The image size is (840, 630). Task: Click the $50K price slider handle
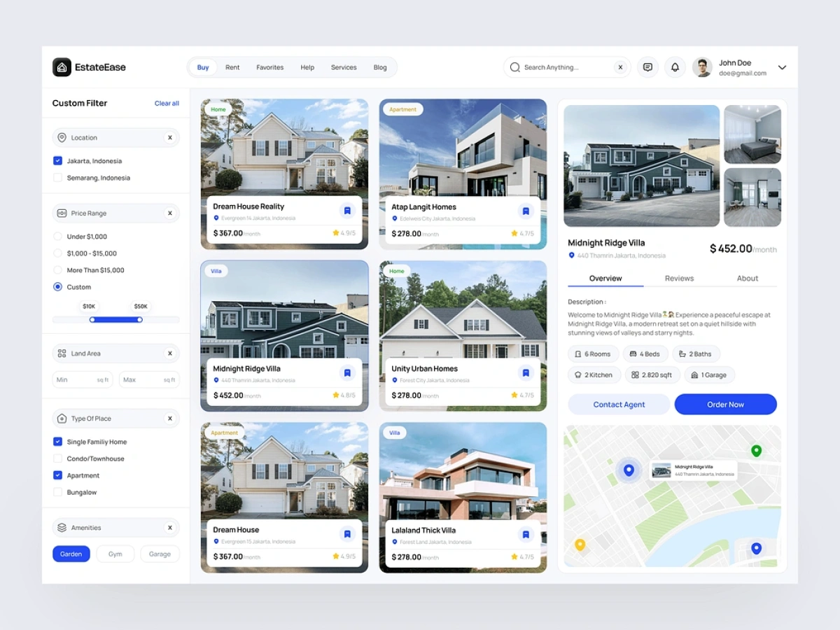click(140, 319)
